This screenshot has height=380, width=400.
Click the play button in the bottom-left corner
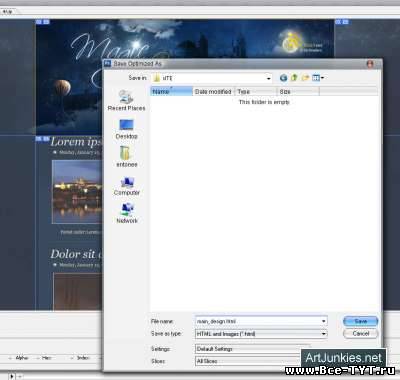point(11,376)
